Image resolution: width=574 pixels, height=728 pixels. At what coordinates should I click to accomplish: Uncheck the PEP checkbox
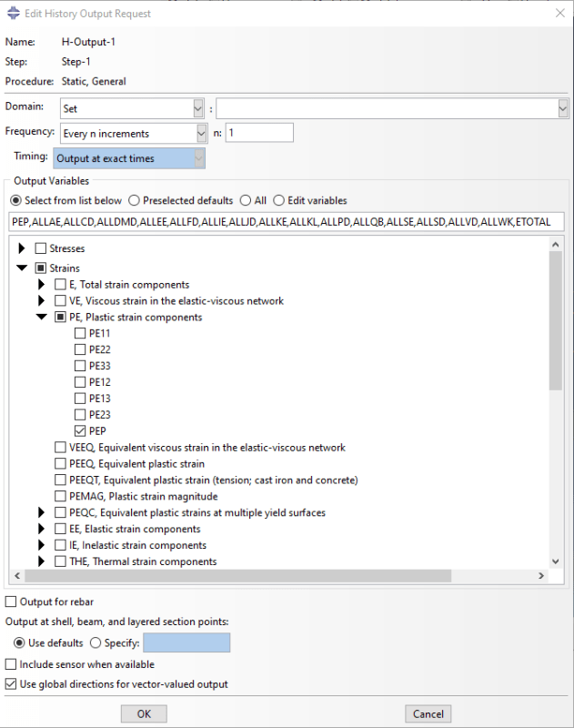click(x=80, y=430)
